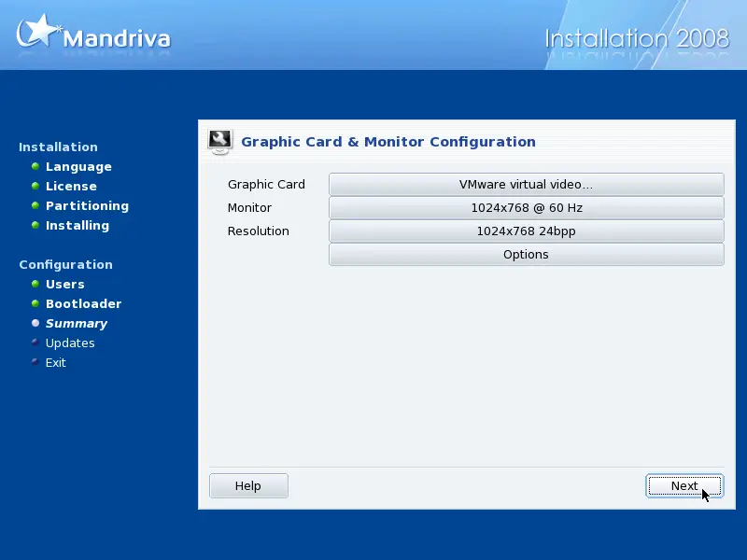Click the green bullet beside Language
This screenshot has width=747, height=560.
(x=35, y=166)
